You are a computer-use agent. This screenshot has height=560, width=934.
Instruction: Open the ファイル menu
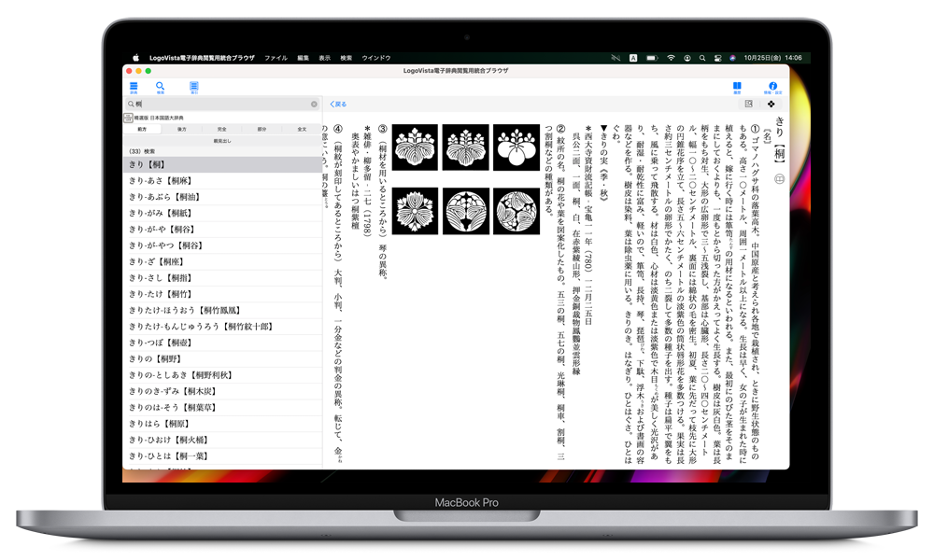(276, 58)
